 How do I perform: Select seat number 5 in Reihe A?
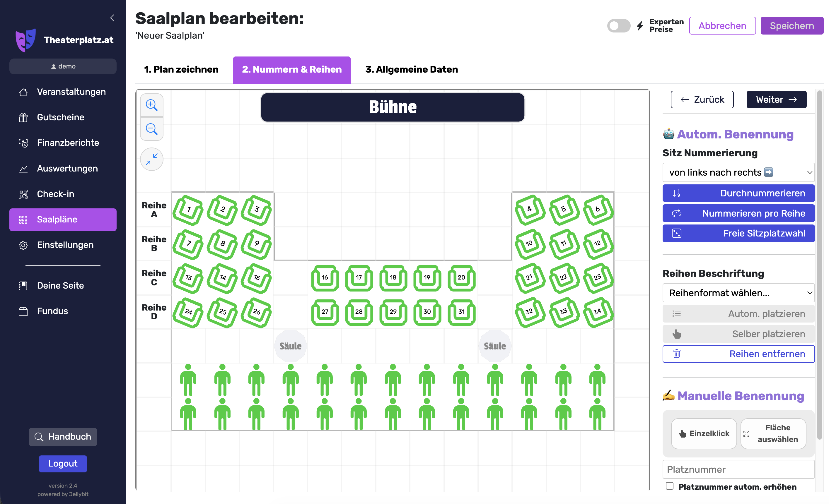pyautogui.click(x=564, y=210)
